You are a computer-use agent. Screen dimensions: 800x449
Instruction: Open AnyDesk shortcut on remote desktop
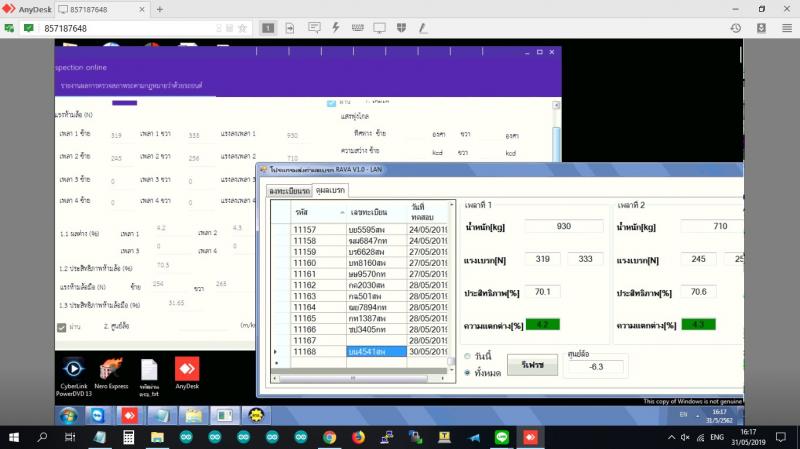click(x=187, y=373)
